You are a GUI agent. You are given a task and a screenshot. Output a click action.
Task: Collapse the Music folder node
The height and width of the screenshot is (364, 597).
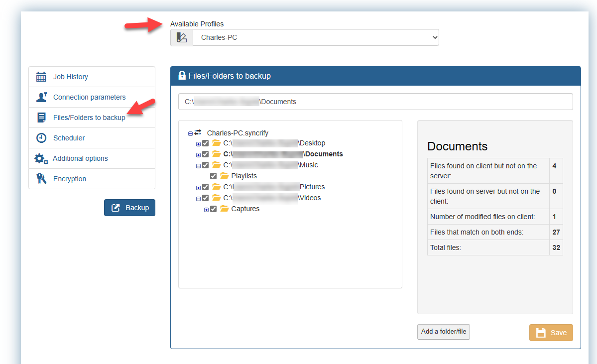tap(198, 166)
